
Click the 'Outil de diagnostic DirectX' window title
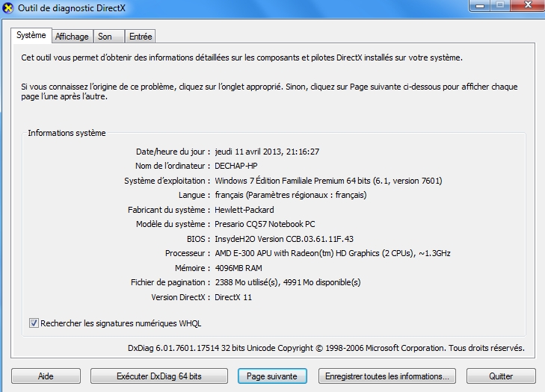72,8
